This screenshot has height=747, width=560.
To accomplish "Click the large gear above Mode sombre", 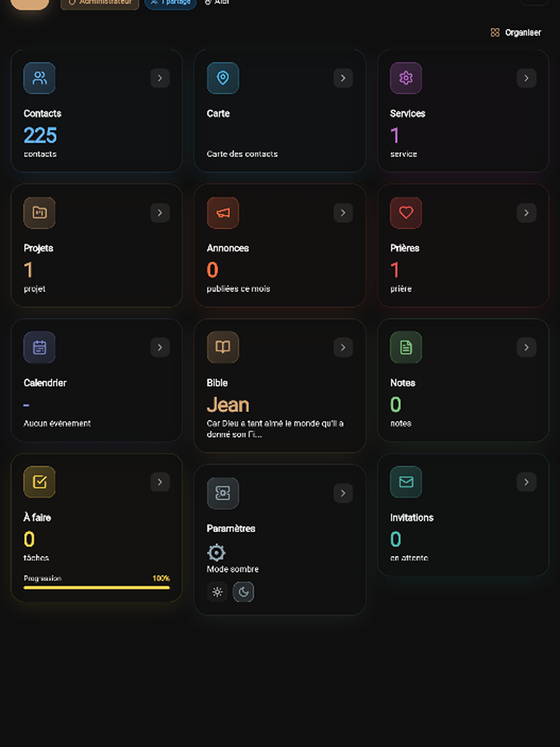I will [x=216, y=553].
